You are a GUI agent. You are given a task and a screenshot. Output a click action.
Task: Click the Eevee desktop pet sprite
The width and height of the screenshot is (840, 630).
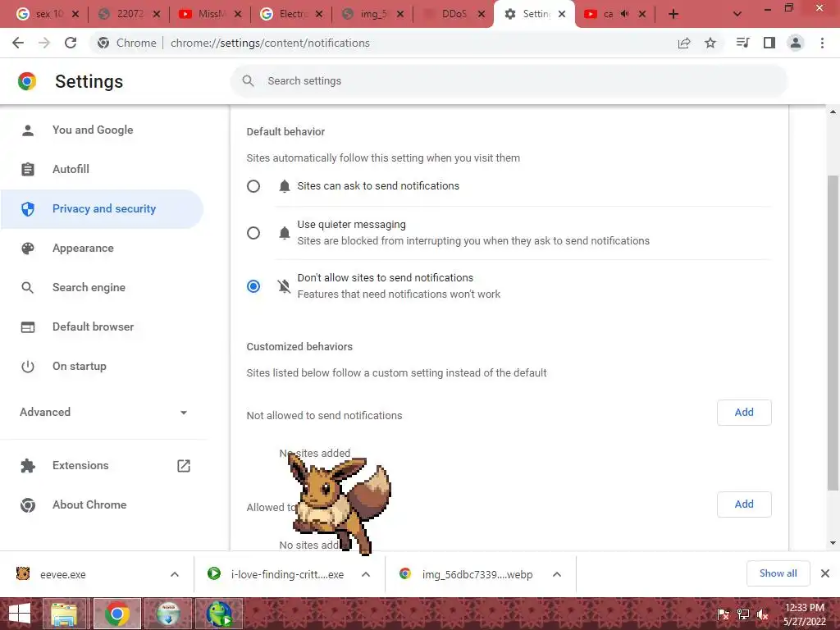[340, 503]
